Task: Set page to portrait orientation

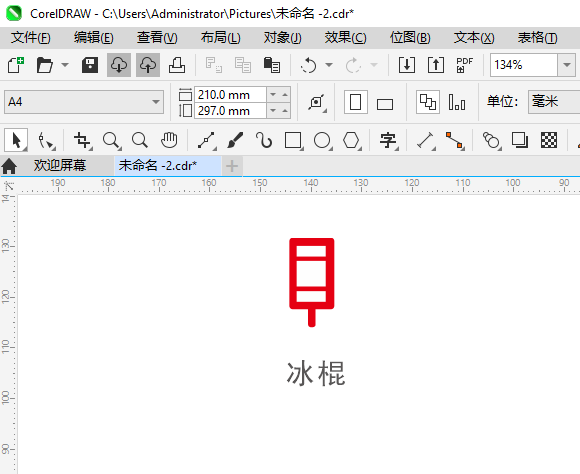Action: [355, 102]
